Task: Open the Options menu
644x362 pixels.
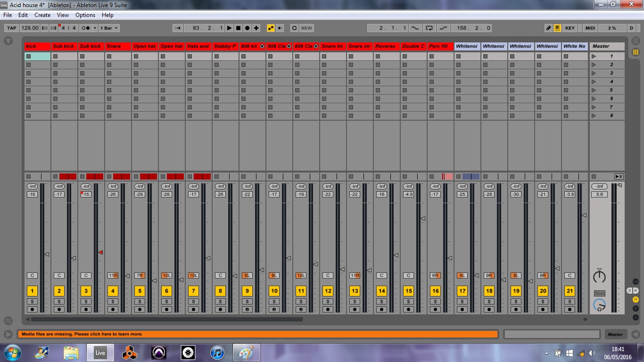Action: tap(85, 15)
